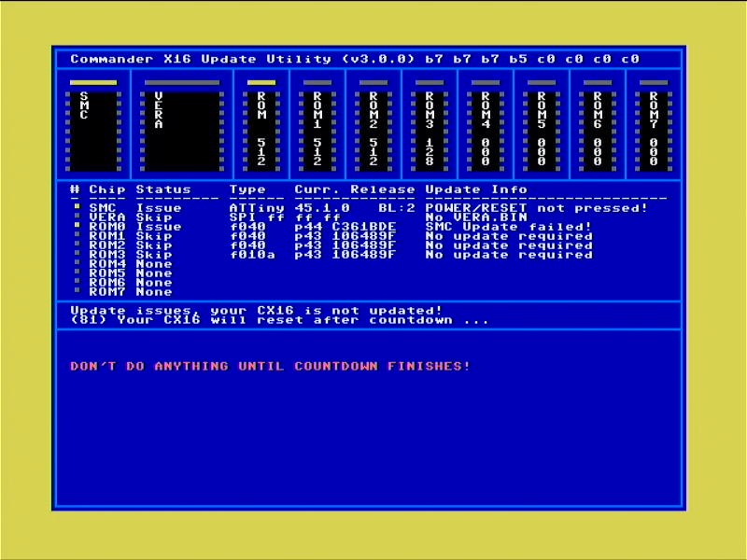This screenshot has height=560, width=747.
Task: Click the 'Issue' status of the ROM0 row
Action: pyautogui.click(x=159, y=227)
